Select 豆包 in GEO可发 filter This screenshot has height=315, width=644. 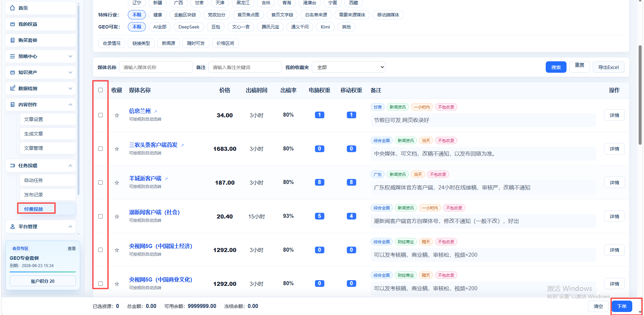click(216, 27)
